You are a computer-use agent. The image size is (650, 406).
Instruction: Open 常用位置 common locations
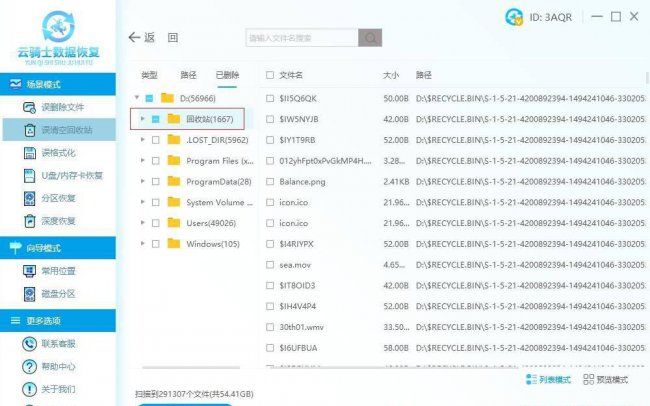(49, 271)
